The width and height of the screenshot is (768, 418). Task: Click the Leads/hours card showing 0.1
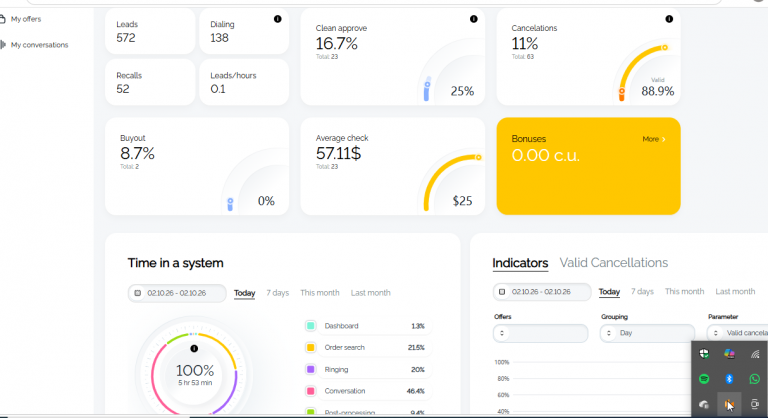(244, 82)
